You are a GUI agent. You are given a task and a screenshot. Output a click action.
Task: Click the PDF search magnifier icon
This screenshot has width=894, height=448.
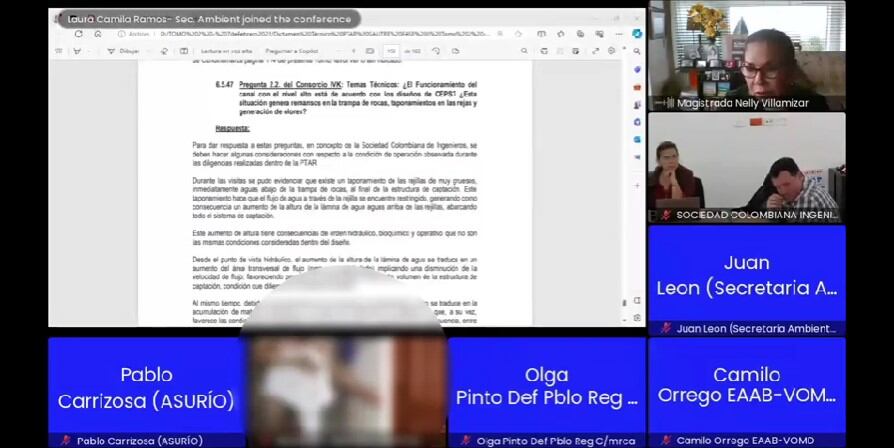pyautogui.click(x=524, y=51)
